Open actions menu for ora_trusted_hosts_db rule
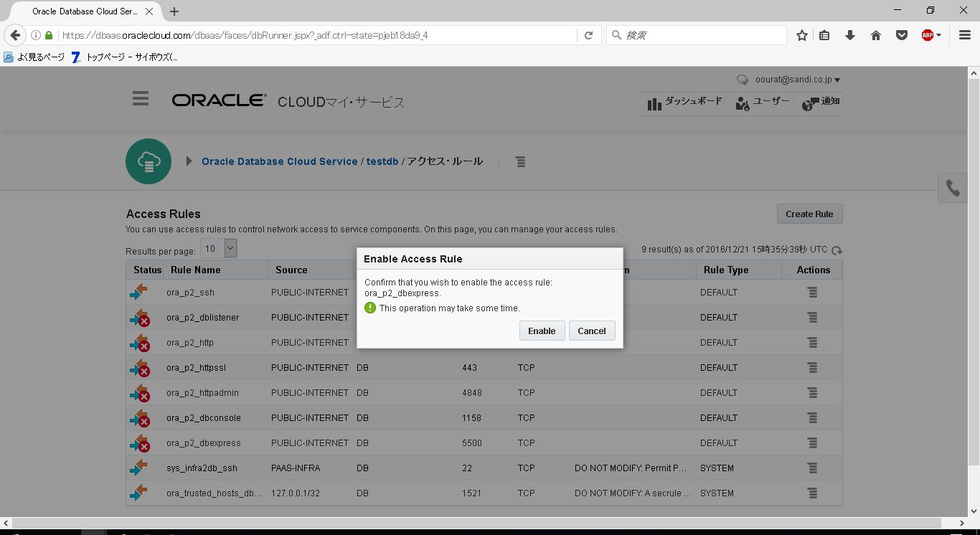Viewport: 980px width, 535px height. 812,493
